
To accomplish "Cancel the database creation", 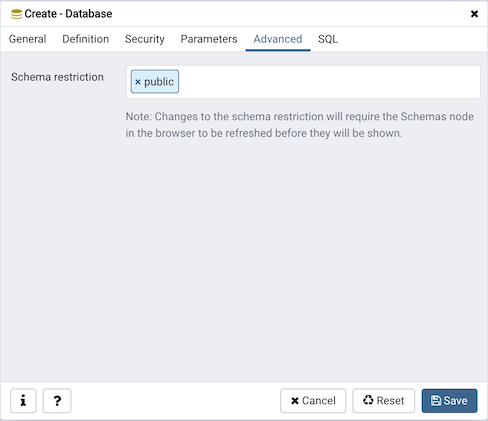I will [x=313, y=400].
